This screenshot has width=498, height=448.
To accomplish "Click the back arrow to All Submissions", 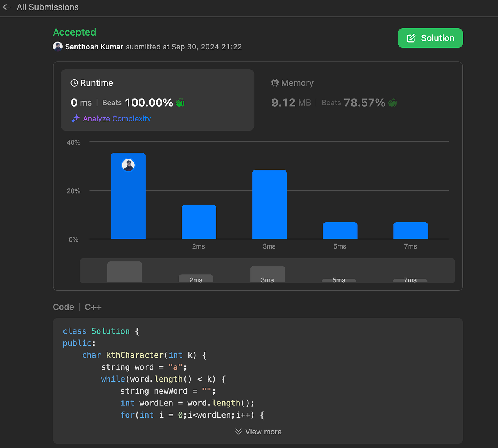I will pyautogui.click(x=7, y=7).
